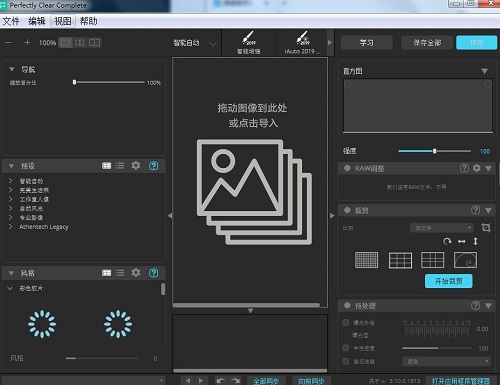Select the split compare view mode icon
This screenshot has width=500, height=385.
pos(95,43)
